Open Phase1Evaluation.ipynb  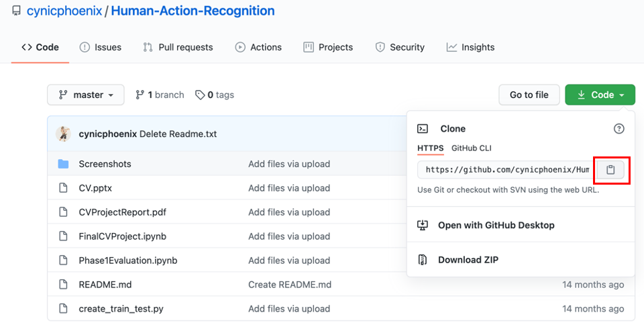pyautogui.click(x=128, y=261)
